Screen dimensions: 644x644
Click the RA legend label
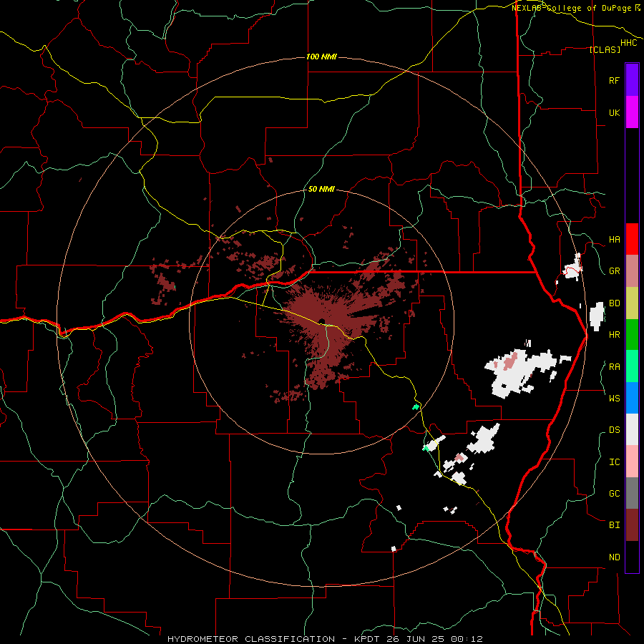[614, 367]
